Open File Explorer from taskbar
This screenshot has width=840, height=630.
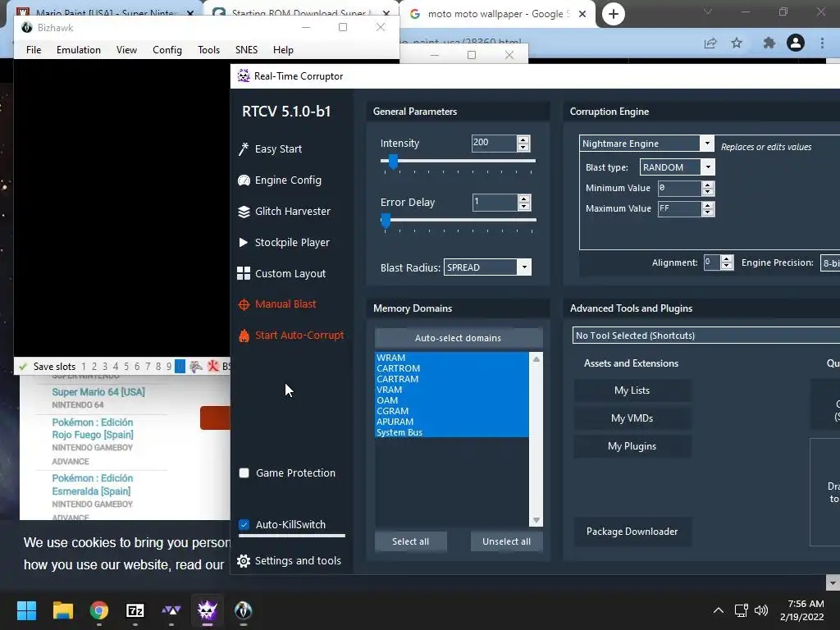click(x=62, y=610)
